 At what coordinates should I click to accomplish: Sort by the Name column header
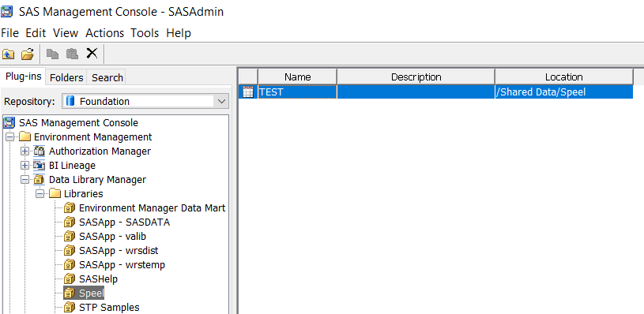tap(297, 77)
